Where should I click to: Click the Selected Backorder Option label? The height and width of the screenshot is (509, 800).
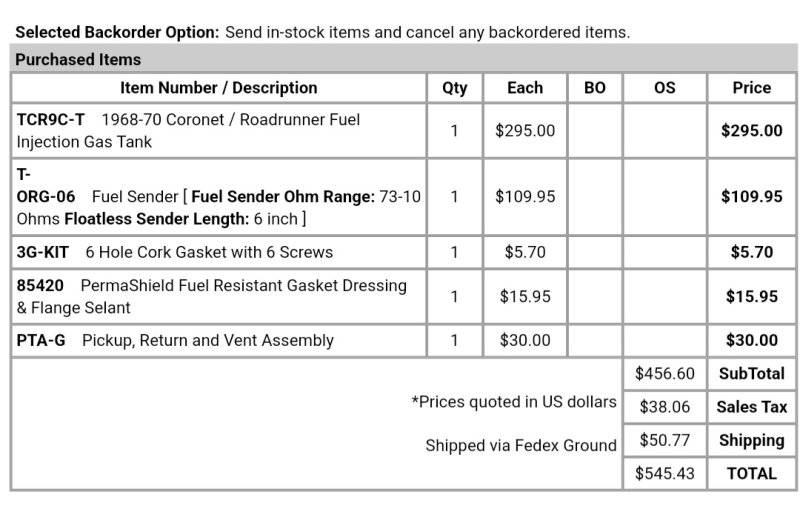117,32
